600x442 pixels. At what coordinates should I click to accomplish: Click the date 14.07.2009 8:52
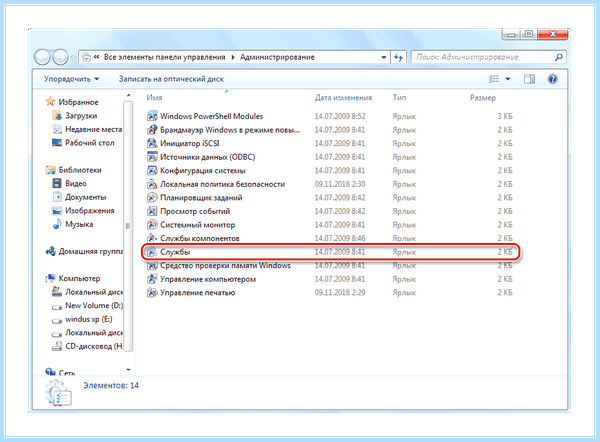point(340,116)
